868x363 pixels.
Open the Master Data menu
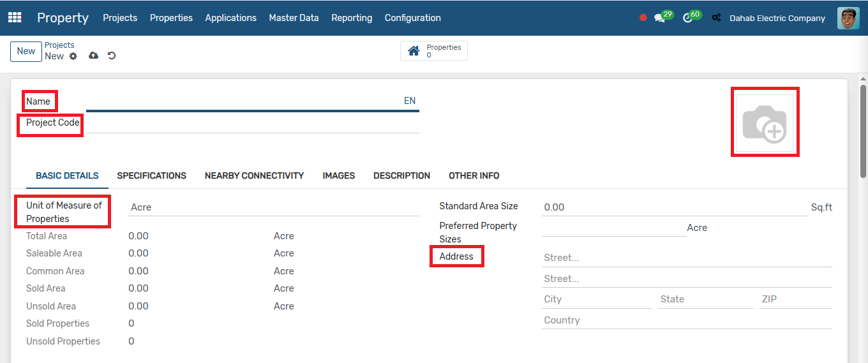tap(294, 18)
